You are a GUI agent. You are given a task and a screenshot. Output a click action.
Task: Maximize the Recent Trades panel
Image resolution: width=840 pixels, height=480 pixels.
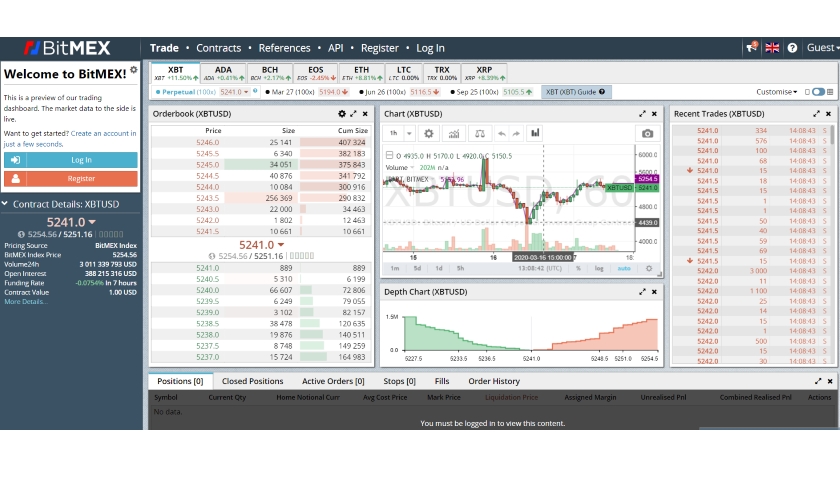point(816,114)
